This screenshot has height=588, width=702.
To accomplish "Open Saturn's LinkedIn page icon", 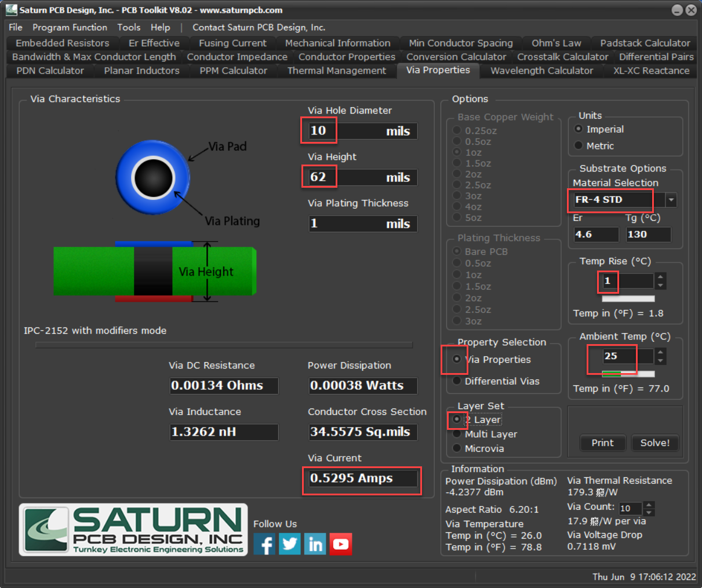I will 315,544.
